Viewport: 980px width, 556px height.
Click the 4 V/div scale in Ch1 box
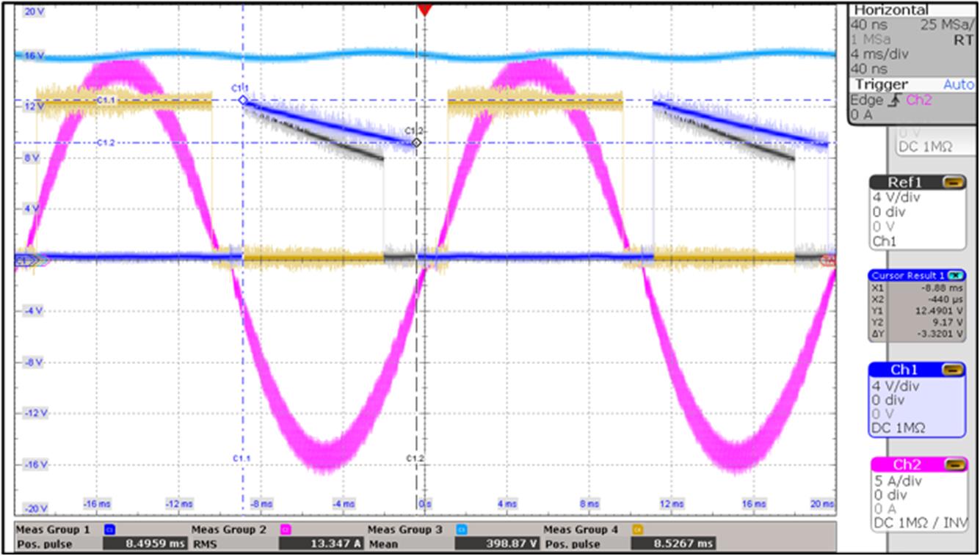click(897, 387)
